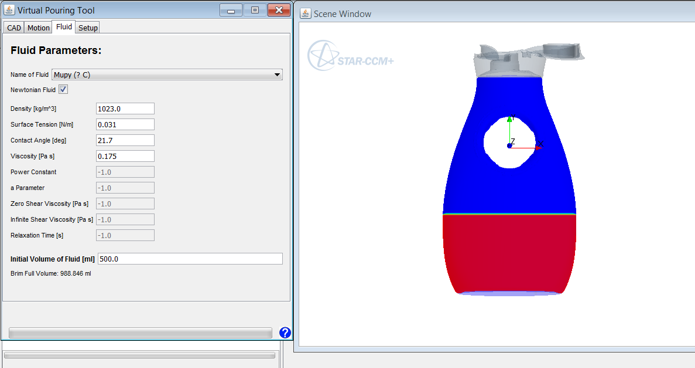Click the coordinate axis origin in the bottle handle
Image resolution: width=695 pixels, height=368 pixels.
(509, 145)
